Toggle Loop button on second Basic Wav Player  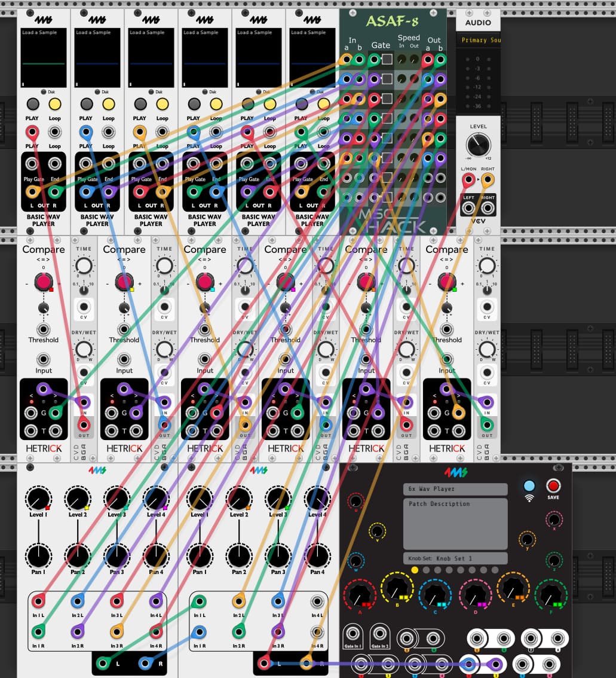point(108,104)
